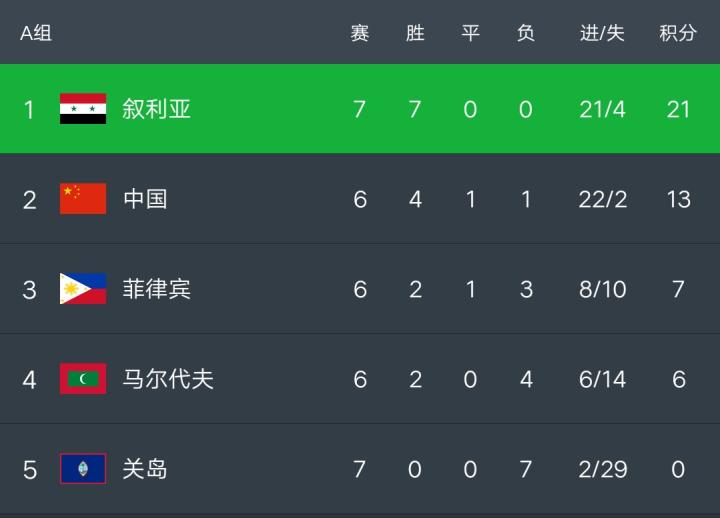This screenshot has width=720, height=518.
Task: Click the 负 column header
Action: click(x=526, y=33)
